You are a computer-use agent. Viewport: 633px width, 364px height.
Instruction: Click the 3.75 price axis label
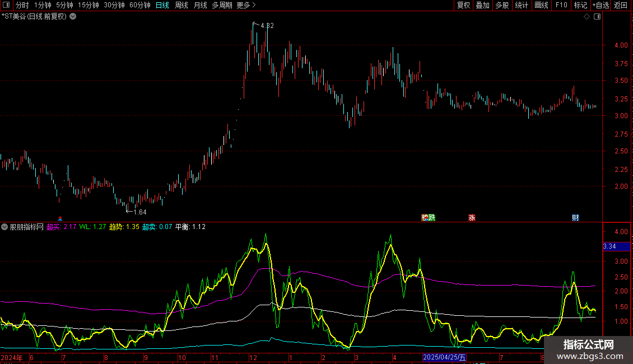(621, 64)
